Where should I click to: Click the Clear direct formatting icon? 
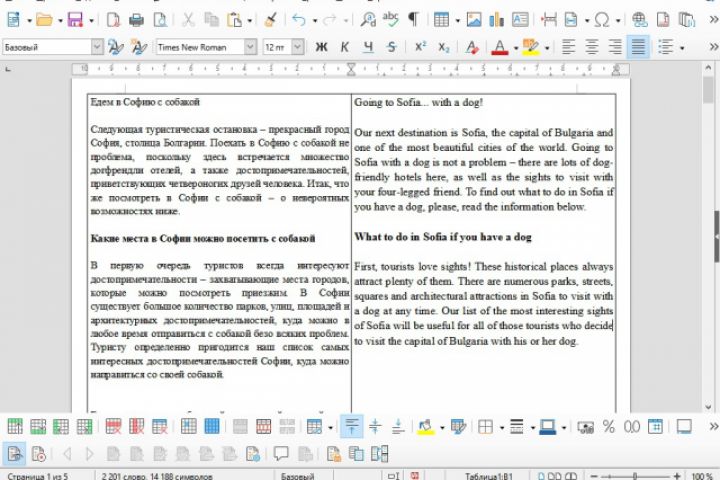(x=472, y=47)
